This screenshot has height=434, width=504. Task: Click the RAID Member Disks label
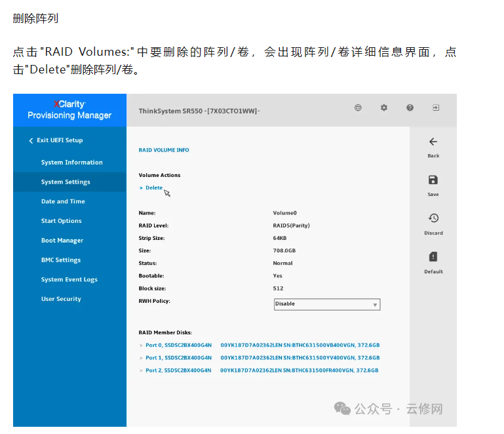tap(165, 333)
